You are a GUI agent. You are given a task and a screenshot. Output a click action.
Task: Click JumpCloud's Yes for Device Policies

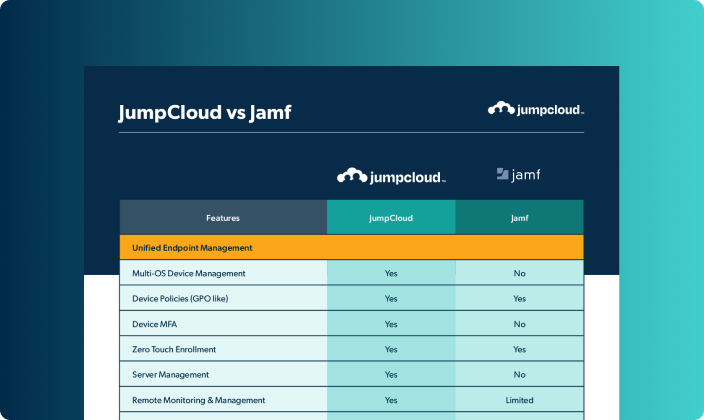[391, 298]
